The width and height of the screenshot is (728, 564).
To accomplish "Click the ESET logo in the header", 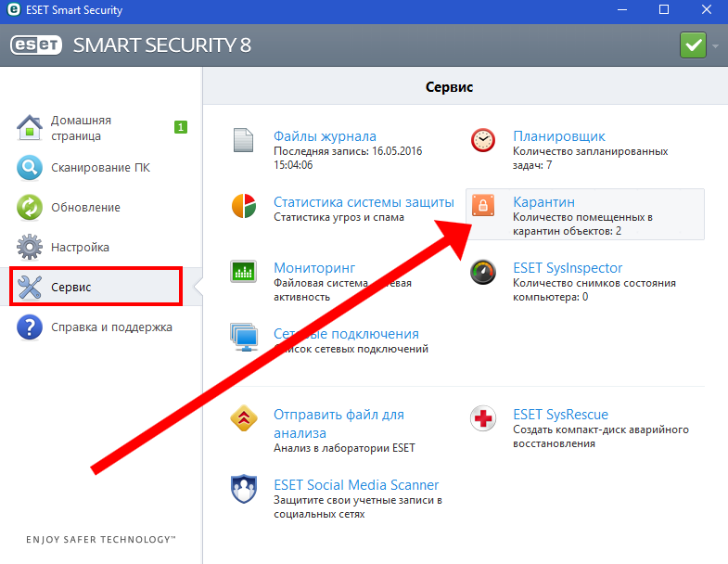I will click(36, 45).
